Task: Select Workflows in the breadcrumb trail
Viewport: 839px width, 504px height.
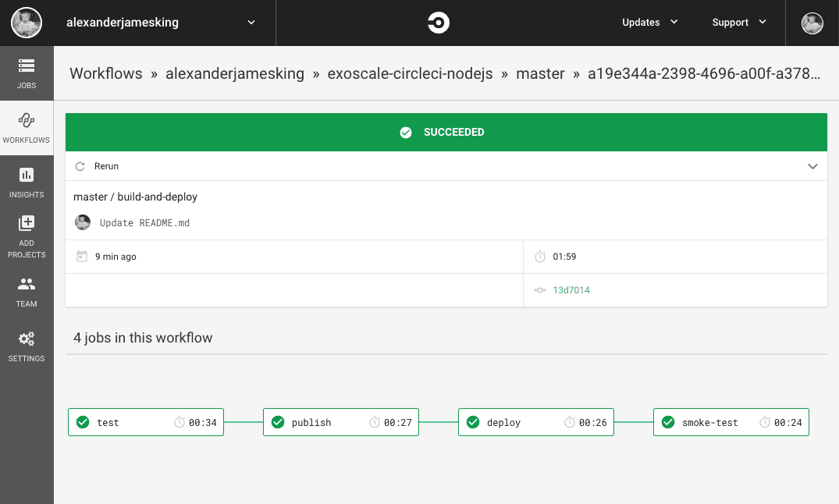Action: (105, 73)
